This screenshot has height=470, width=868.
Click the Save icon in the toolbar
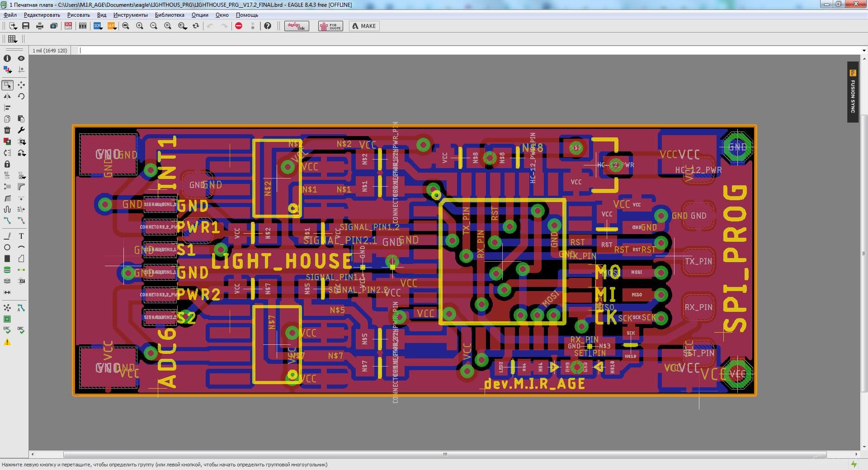pos(26,26)
